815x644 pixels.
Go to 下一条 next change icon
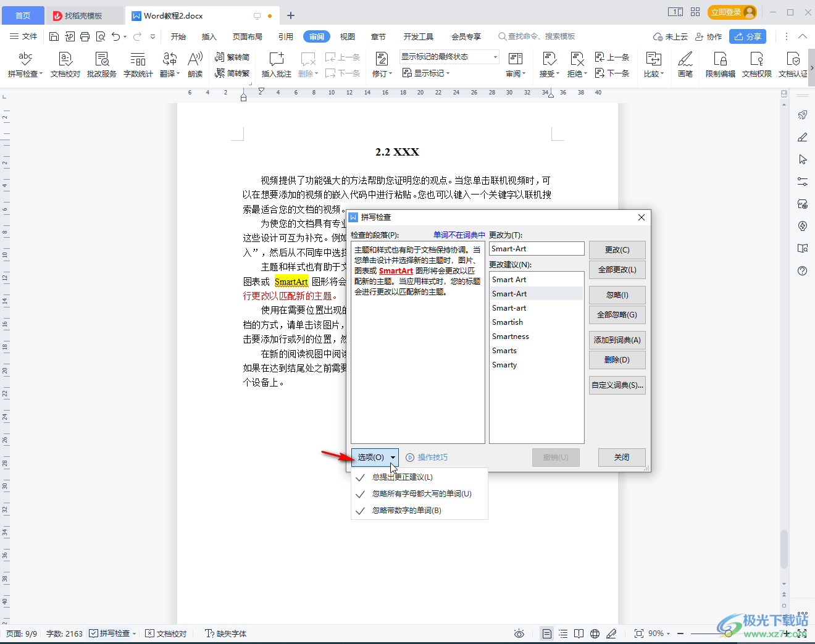612,73
